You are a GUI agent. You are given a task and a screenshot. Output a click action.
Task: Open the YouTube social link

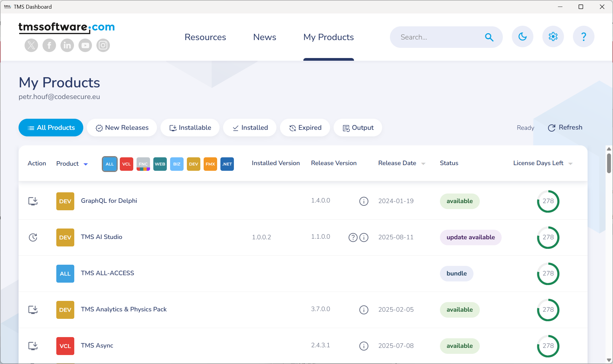pyautogui.click(x=85, y=45)
